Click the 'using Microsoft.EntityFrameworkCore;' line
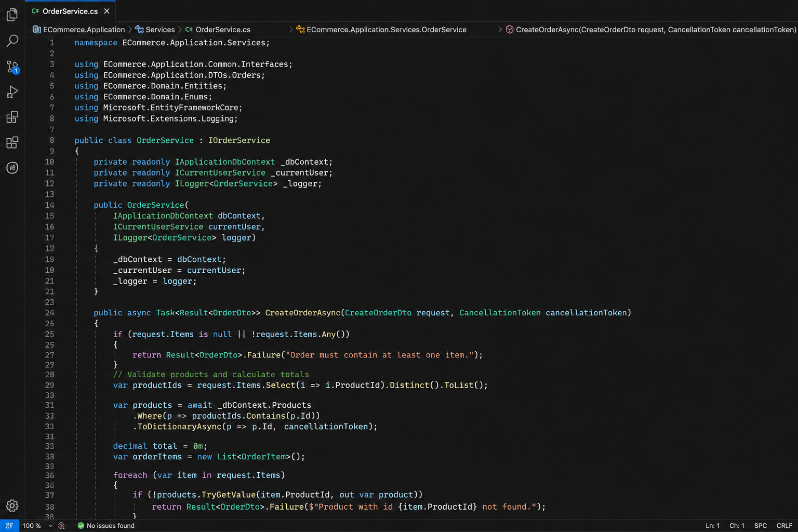Viewport: 798px width, 532px height. [158, 108]
